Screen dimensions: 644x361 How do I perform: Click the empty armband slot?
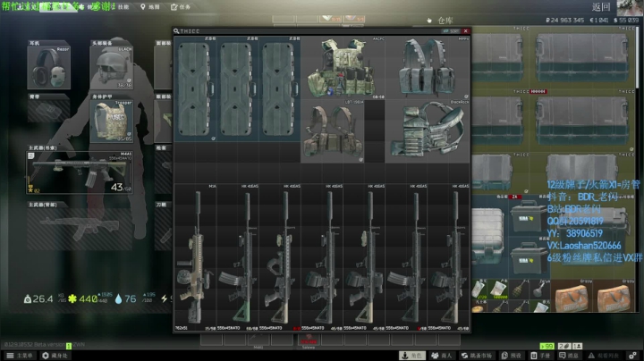pos(48,111)
